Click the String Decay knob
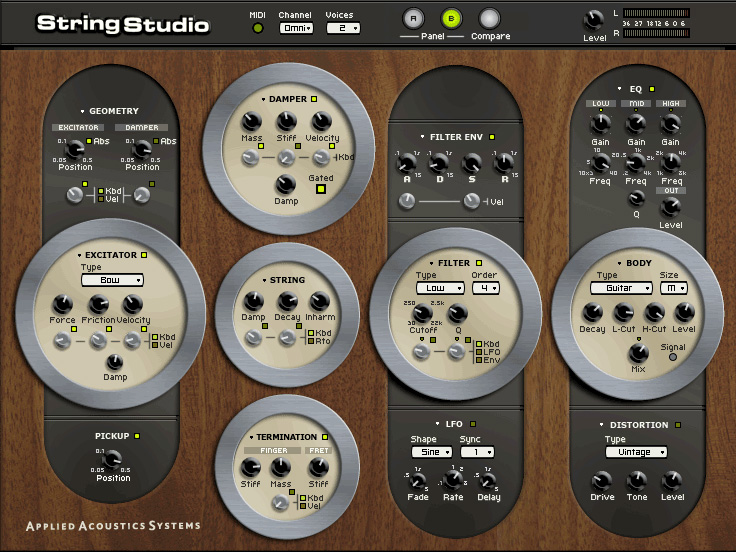This screenshot has height=552, width=736. coord(287,301)
